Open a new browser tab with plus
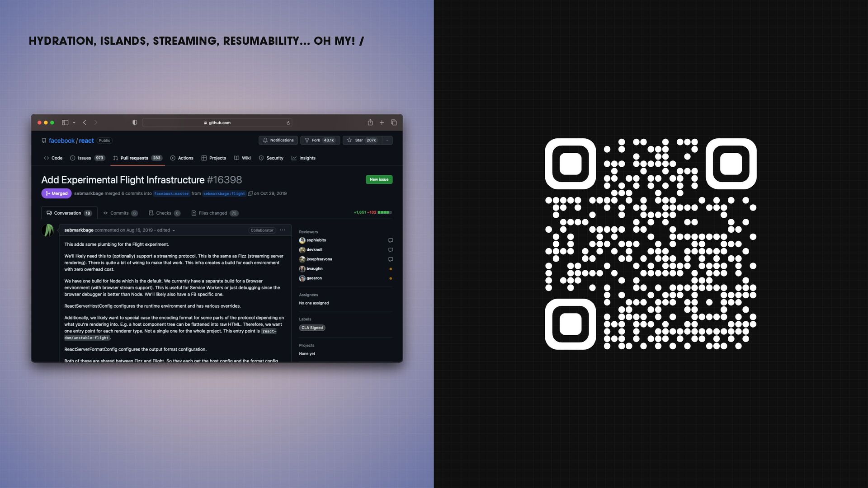868x488 pixels. click(x=382, y=122)
